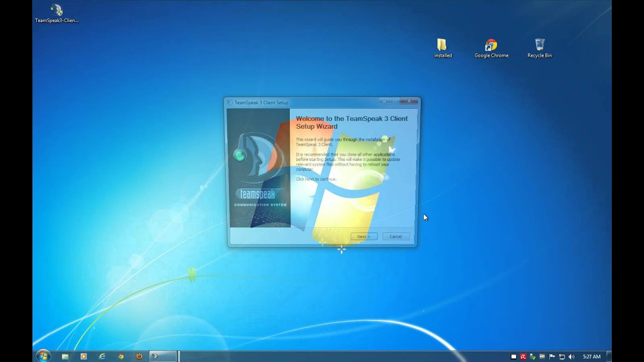The image size is (644, 362).
Task: Open Action Center flag in system tray
Action: coord(552,356)
